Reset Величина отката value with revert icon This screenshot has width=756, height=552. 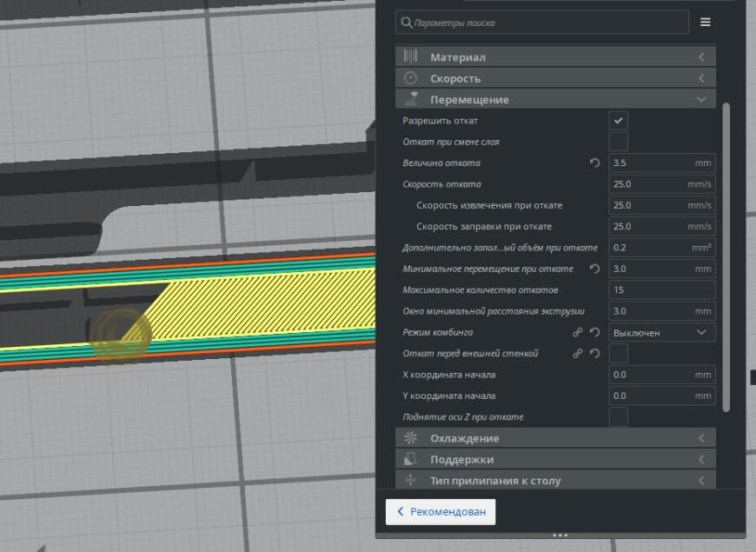pyautogui.click(x=595, y=163)
